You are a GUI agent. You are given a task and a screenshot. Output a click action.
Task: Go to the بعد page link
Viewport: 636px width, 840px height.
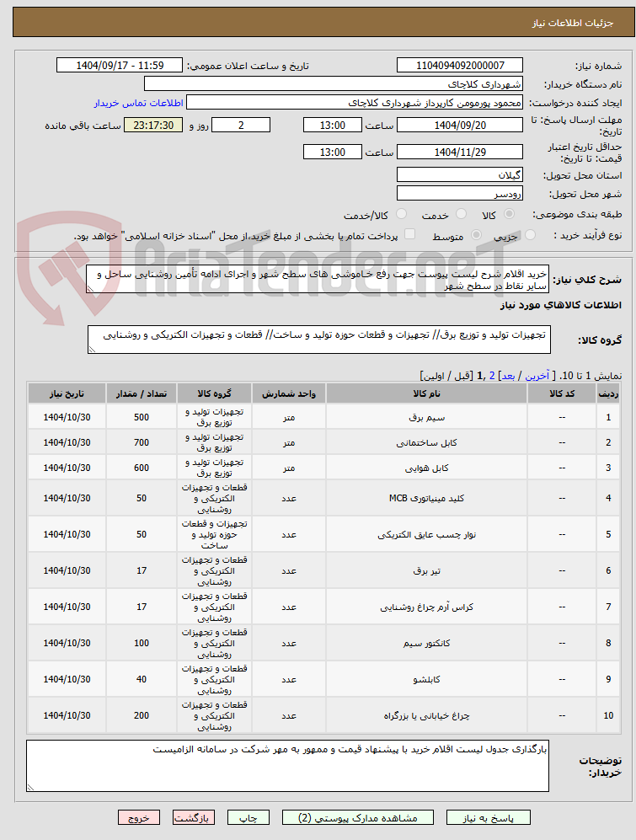507,376
